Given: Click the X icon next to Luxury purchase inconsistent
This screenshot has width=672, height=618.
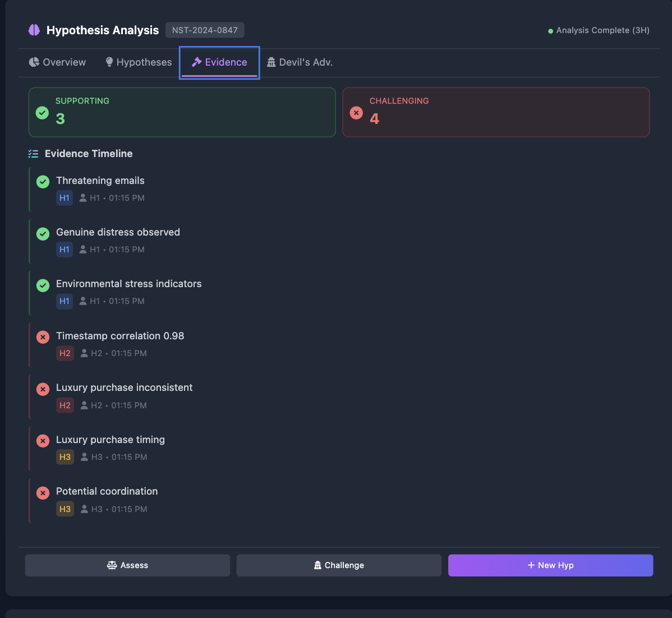Looking at the screenshot, I should point(43,389).
